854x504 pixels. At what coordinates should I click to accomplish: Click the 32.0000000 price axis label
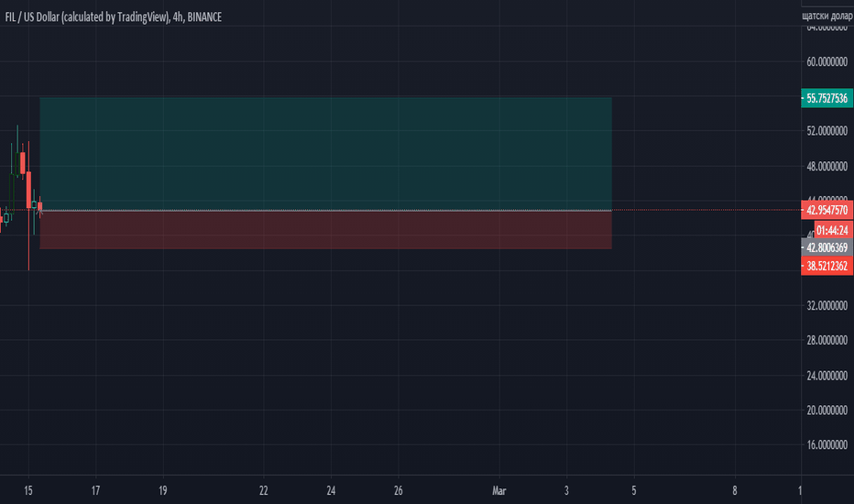(827, 305)
